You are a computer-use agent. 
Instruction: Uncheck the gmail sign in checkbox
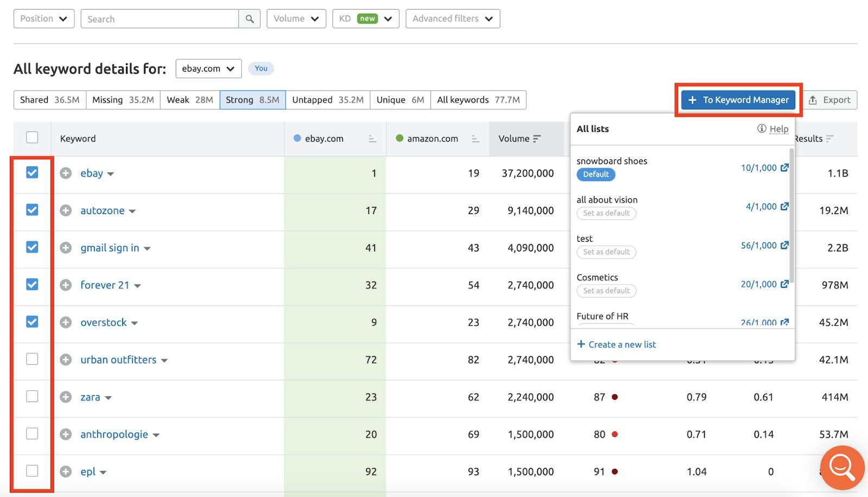coord(32,247)
